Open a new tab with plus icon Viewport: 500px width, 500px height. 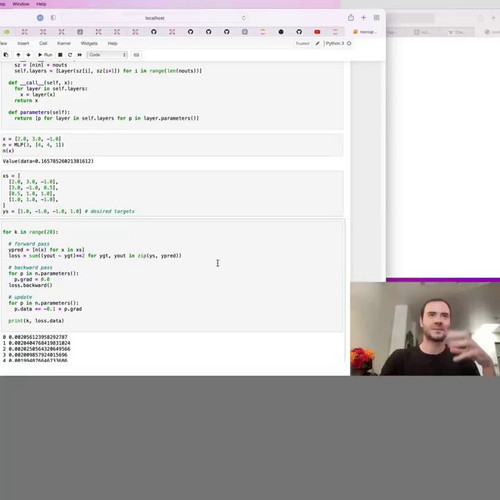click(x=363, y=18)
